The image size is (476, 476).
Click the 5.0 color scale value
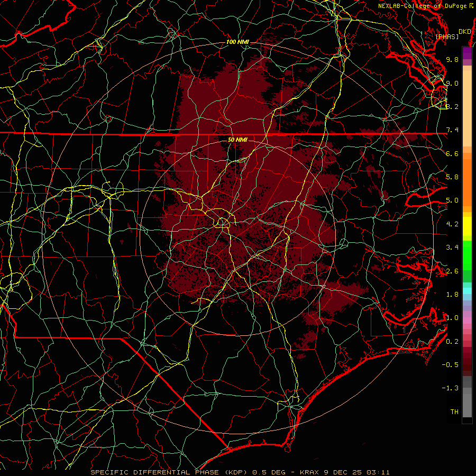(x=452, y=200)
